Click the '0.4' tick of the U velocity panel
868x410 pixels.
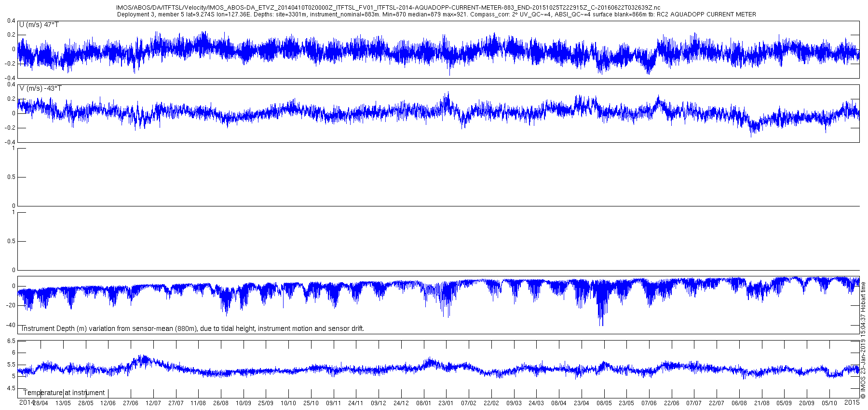[x=11, y=21]
